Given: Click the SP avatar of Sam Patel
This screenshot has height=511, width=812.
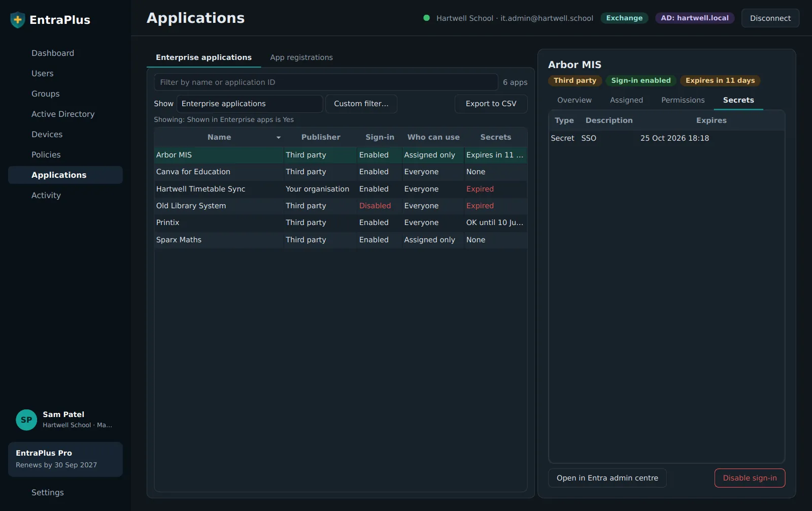Looking at the screenshot, I should (x=26, y=420).
